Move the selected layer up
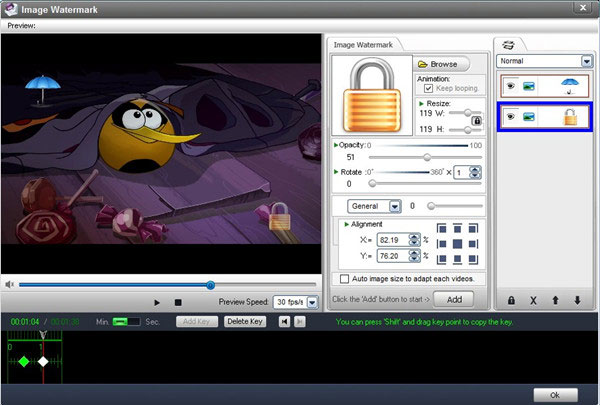Image resolution: width=600 pixels, height=405 pixels. [555, 300]
